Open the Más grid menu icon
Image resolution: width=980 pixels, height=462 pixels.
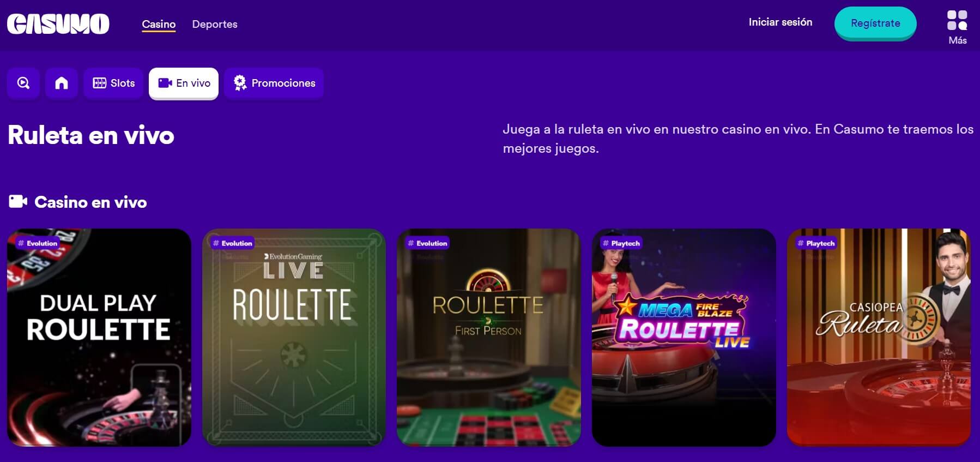[957, 20]
